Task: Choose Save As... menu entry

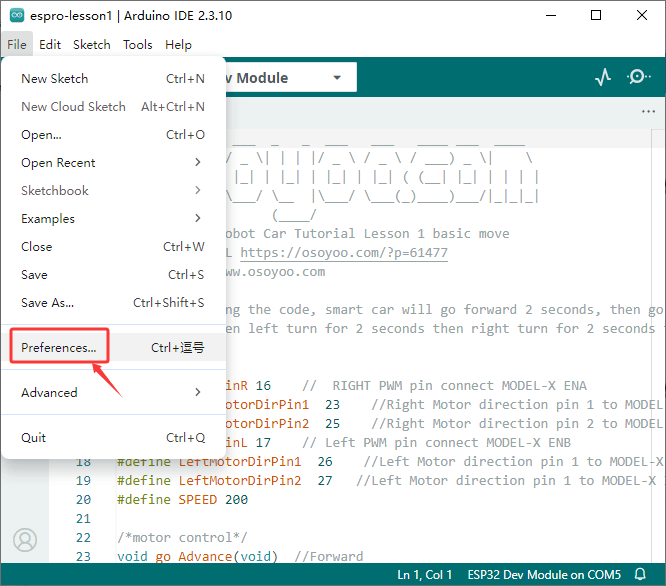Action: [113, 303]
